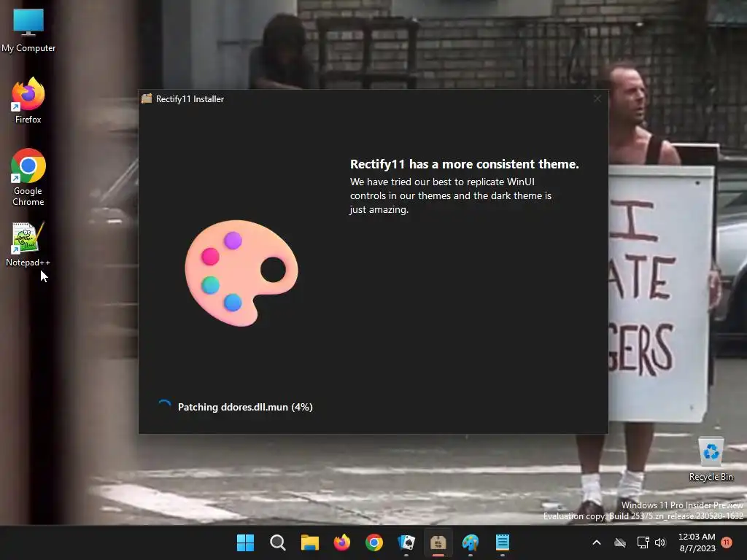The image size is (747, 560).
Task: Click the spinning progress indicator in installer
Action: click(164, 406)
